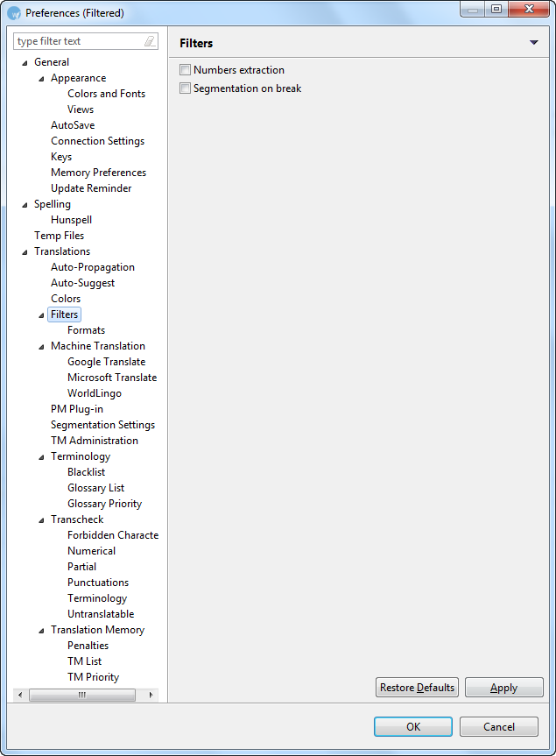The height and width of the screenshot is (756, 556).
Task: Select the Transcheck tree label
Action: (77, 519)
